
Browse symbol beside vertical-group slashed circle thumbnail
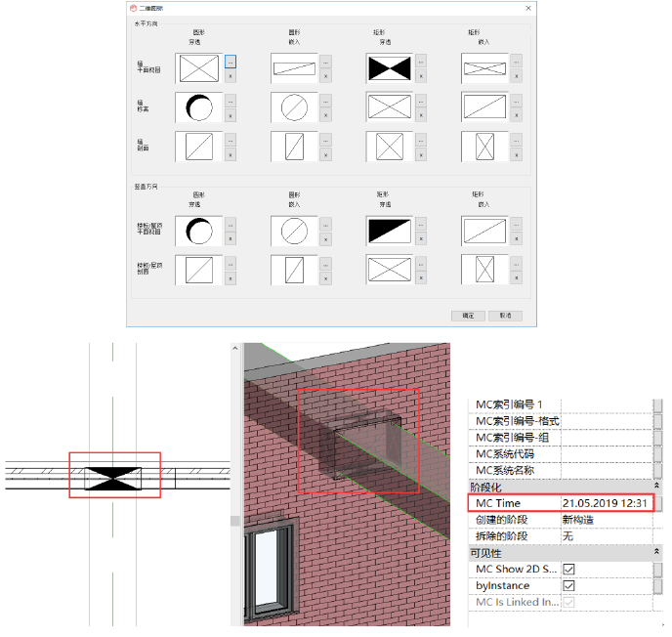point(325,225)
